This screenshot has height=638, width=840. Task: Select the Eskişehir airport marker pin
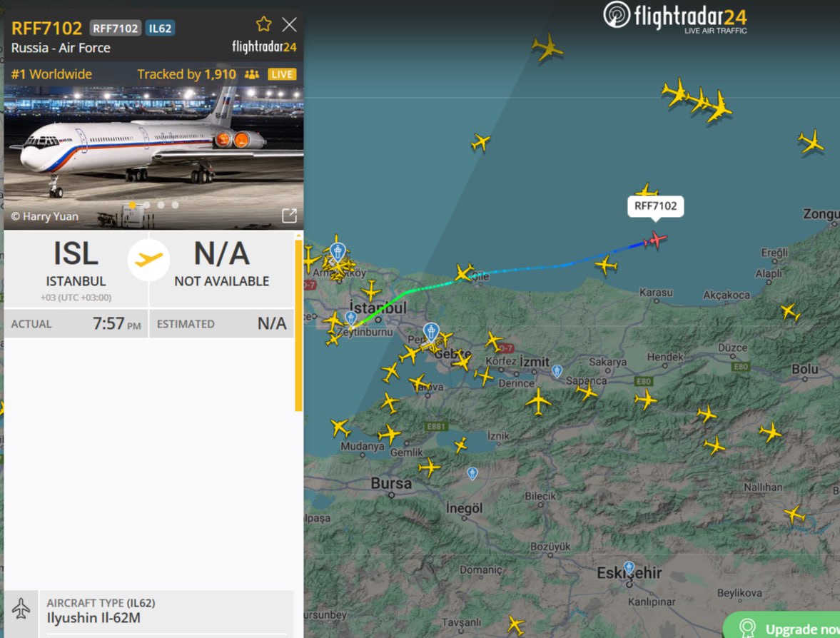pyautogui.click(x=629, y=568)
